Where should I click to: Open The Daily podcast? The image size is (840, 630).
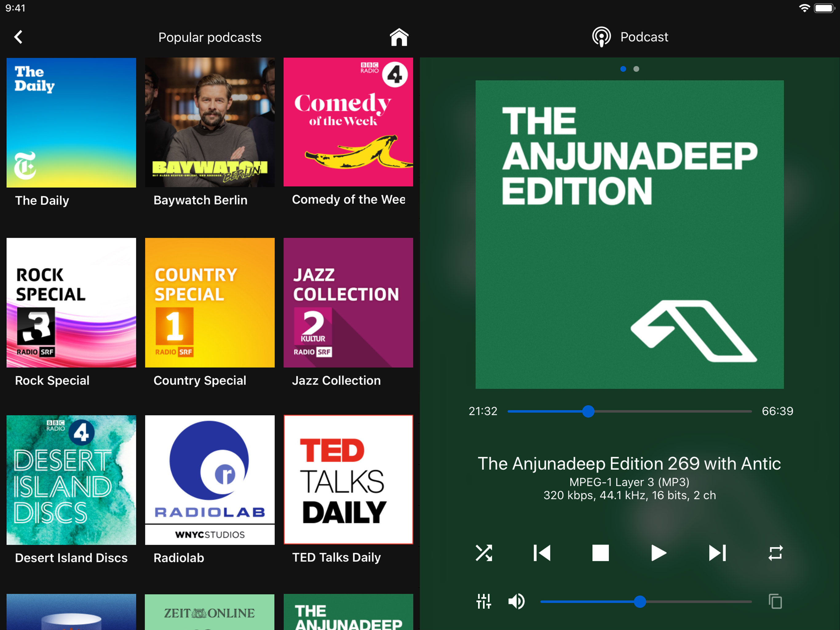(71, 122)
